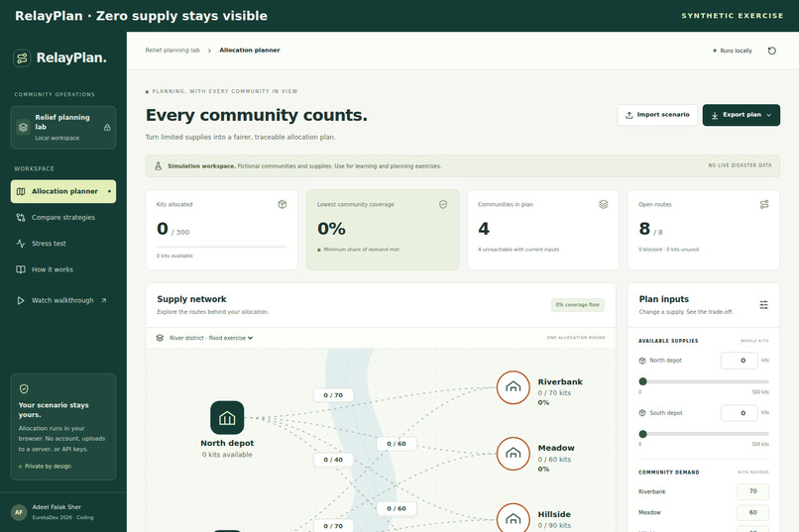Select the Riverbank community house node
This screenshot has width=799, height=532.
514,387
